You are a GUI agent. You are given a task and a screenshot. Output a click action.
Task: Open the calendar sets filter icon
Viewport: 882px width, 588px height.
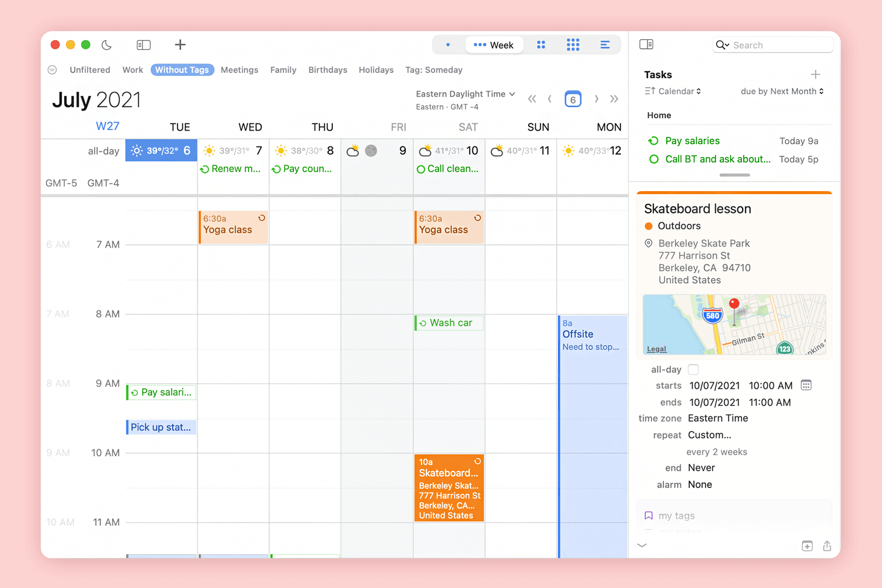click(52, 70)
